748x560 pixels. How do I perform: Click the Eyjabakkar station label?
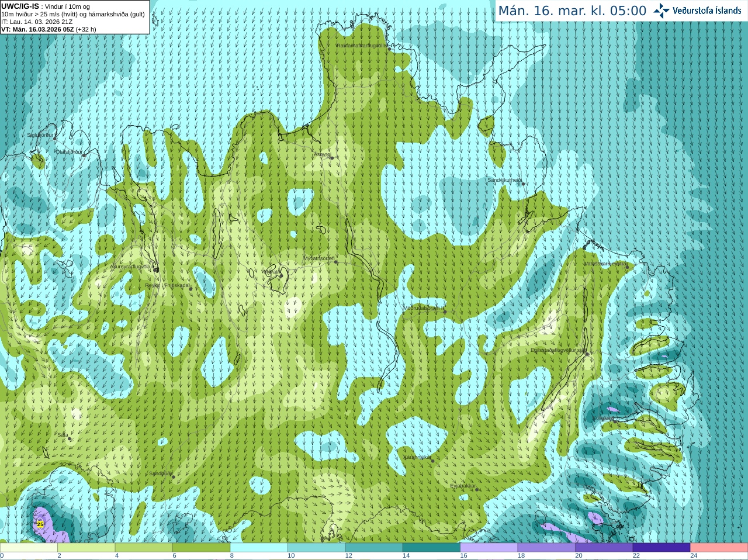[463, 486]
